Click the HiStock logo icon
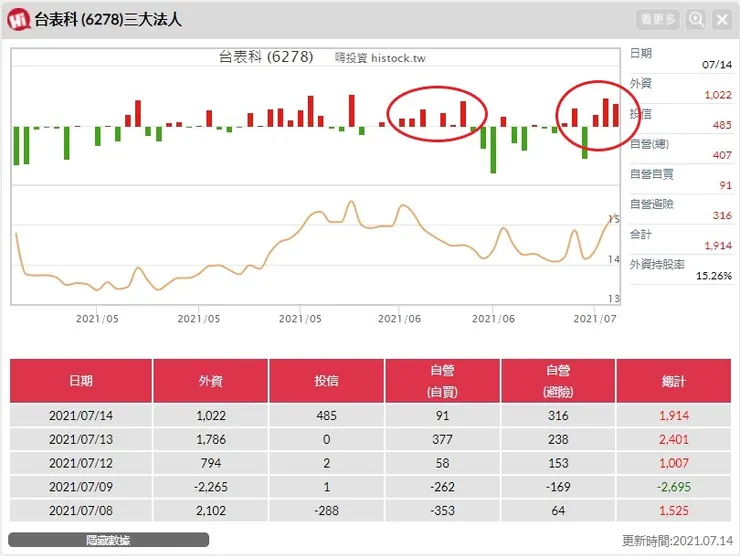The width and height of the screenshot is (740, 556). 18,20
